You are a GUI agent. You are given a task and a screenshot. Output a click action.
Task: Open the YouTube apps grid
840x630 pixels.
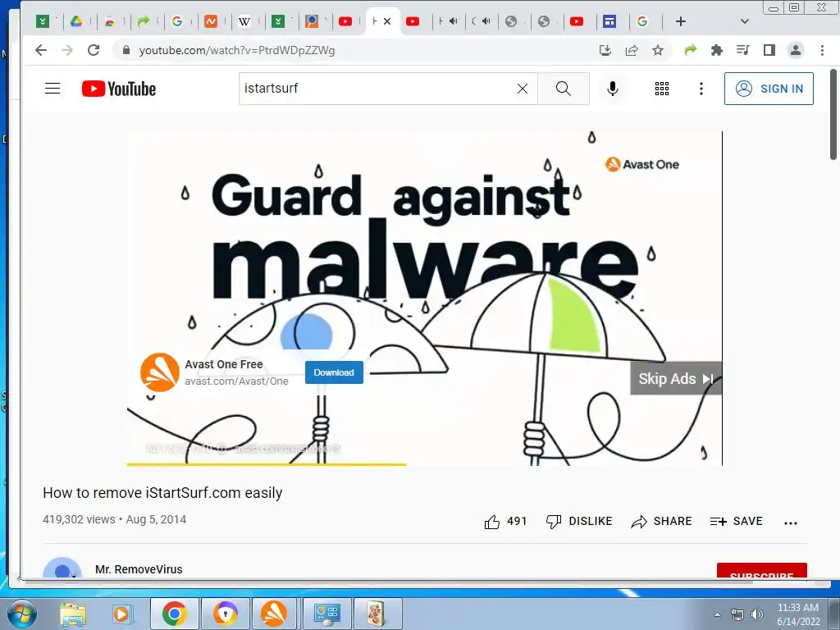(x=662, y=89)
